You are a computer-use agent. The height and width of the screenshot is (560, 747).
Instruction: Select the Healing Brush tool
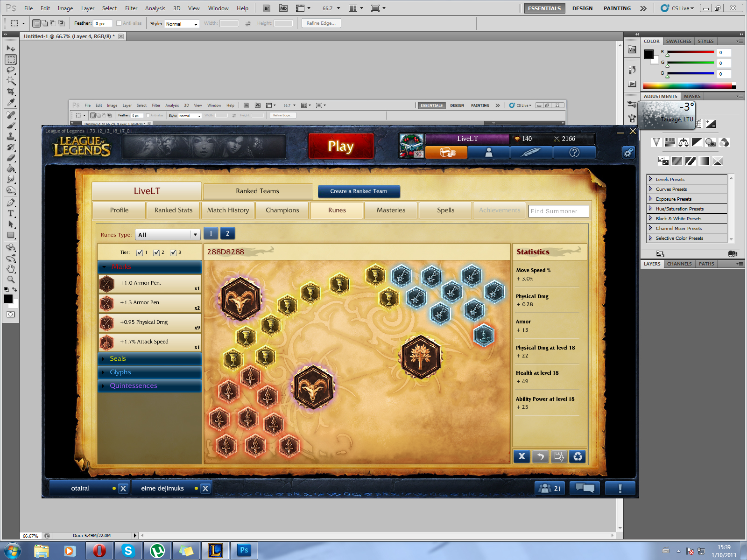pyautogui.click(x=11, y=115)
